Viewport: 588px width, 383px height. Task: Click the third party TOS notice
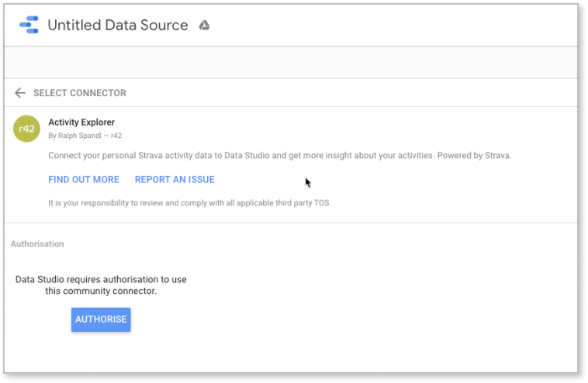coord(189,203)
